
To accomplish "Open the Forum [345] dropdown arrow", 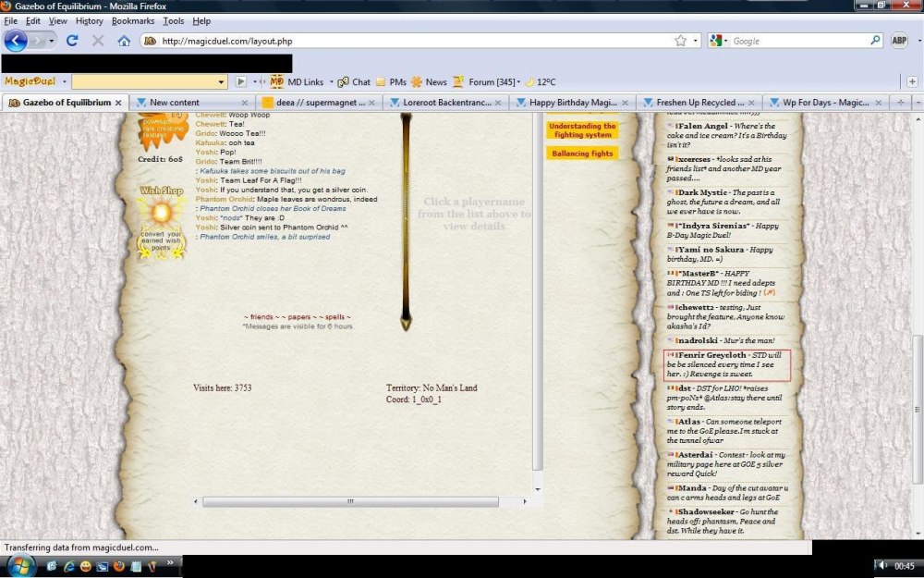I will [518, 82].
